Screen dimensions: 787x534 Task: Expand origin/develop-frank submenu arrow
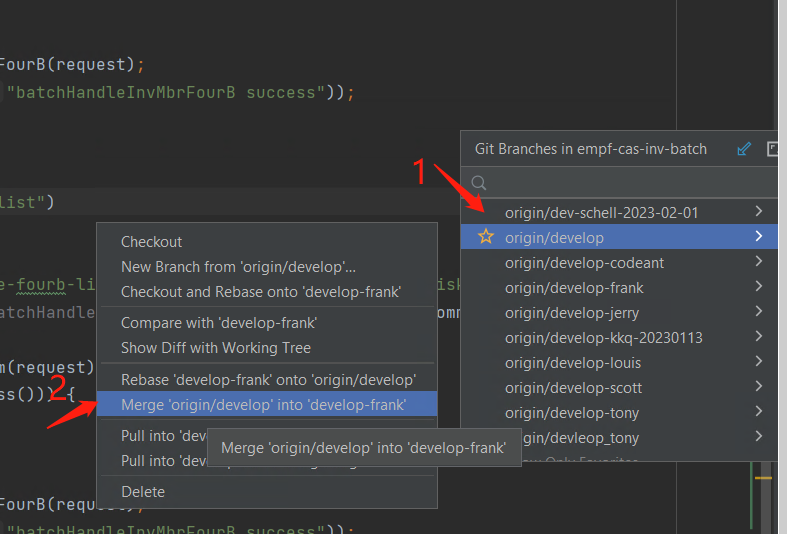pos(759,286)
